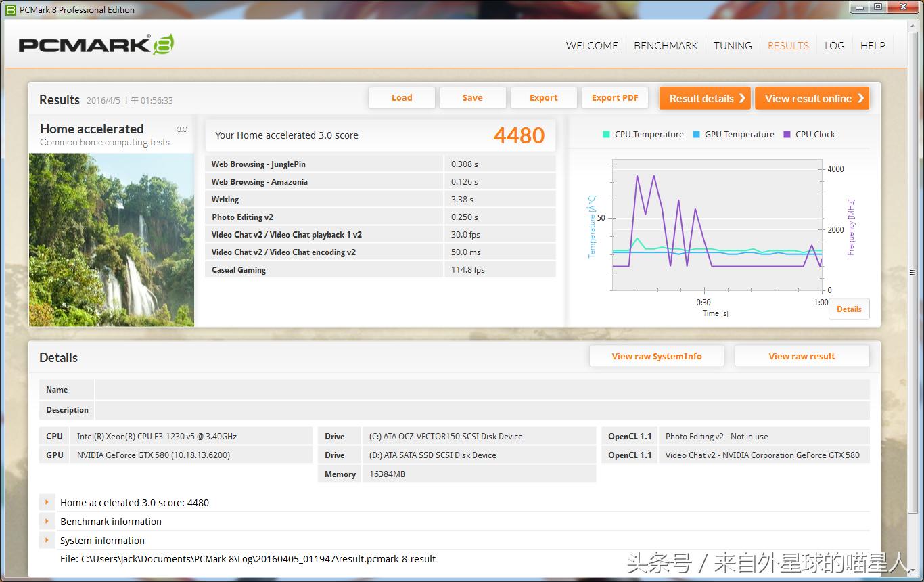Click Export PDF button
Screen dimensions: 924x582
[614, 98]
